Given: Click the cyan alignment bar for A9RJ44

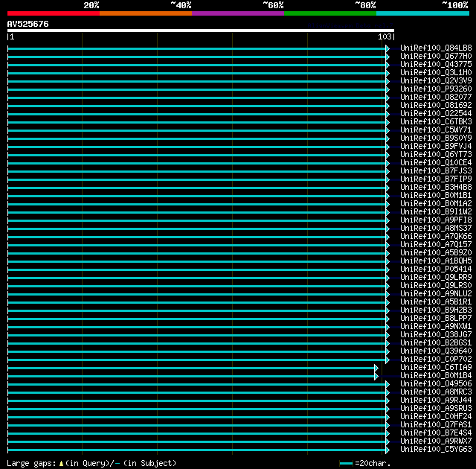Looking at the screenshot, I should pos(196,401).
